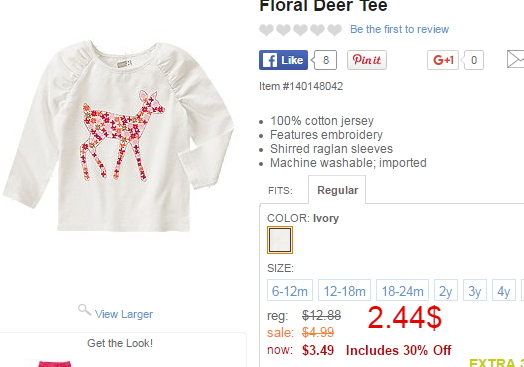Choose the Ivory color swatch
This screenshot has width=524, height=367.
280,240
